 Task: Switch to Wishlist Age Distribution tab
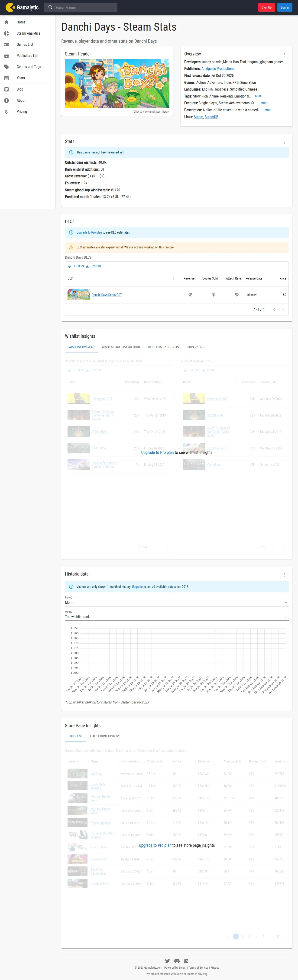tap(121, 347)
